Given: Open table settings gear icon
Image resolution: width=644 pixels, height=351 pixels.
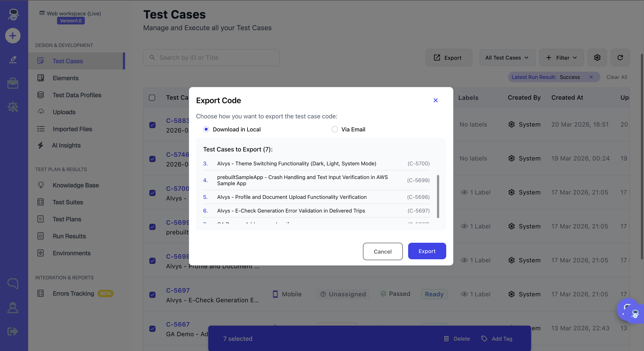Looking at the screenshot, I should click(597, 58).
